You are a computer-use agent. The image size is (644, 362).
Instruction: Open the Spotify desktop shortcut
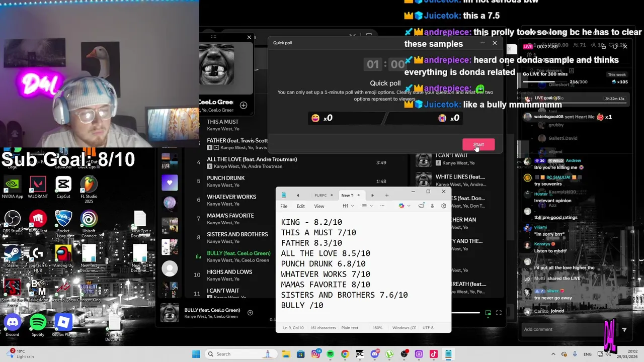(38, 325)
